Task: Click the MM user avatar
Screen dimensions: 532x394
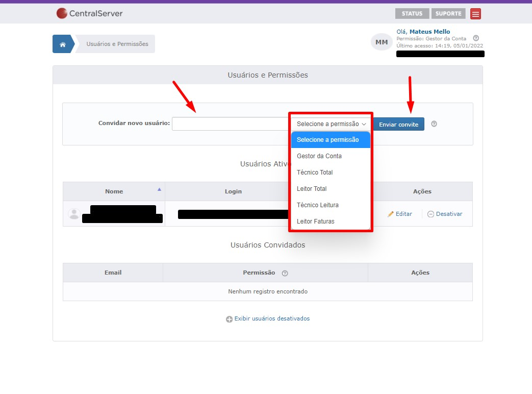Action: click(382, 42)
